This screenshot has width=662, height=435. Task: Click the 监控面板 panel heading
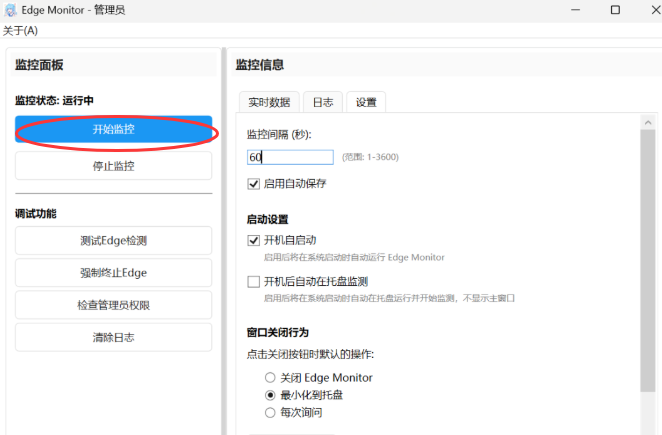click(x=39, y=65)
